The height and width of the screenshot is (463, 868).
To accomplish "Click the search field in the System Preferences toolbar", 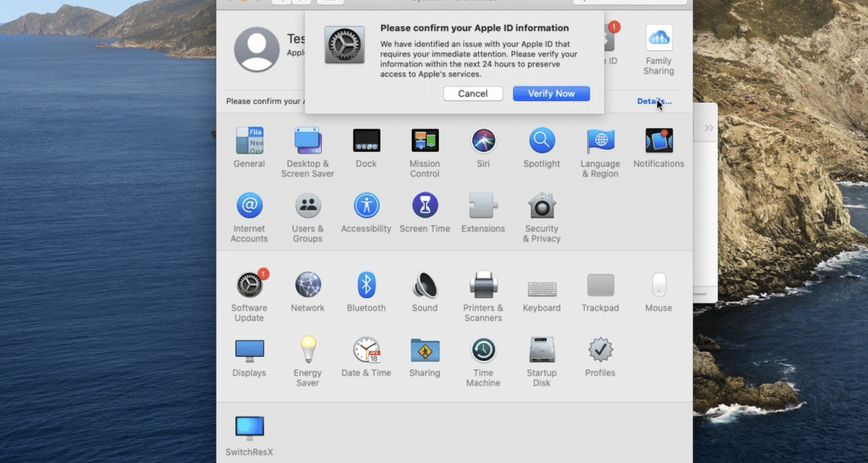I will coord(629,2).
